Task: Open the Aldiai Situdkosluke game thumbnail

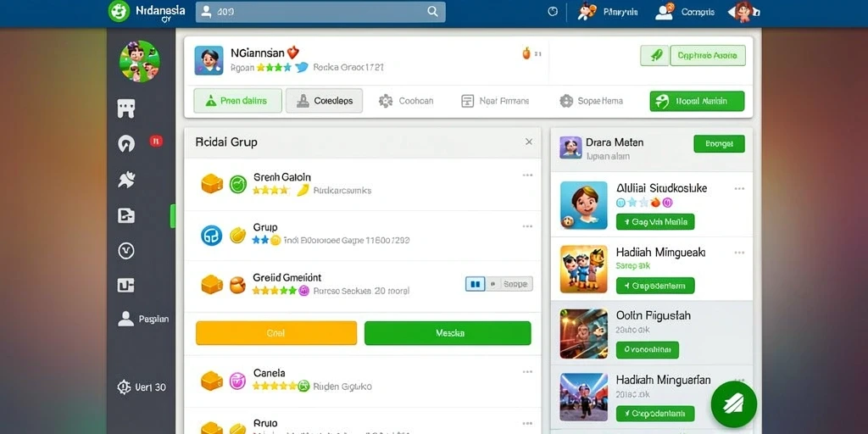Action: pos(584,205)
